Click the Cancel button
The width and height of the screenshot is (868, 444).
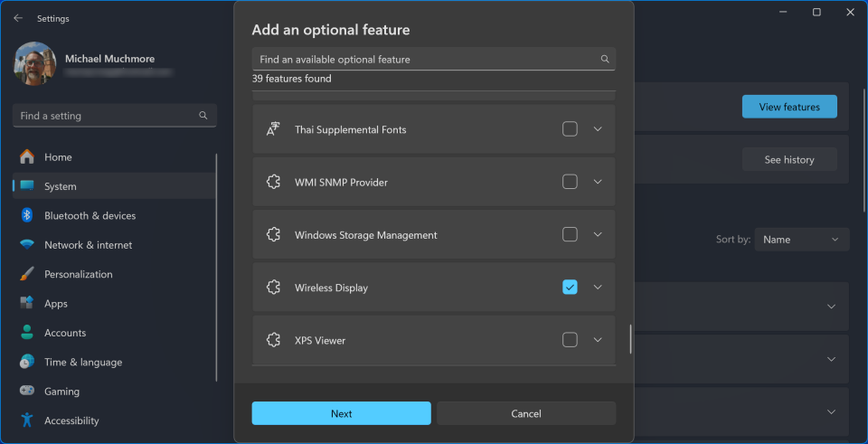(x=526, y=413)
